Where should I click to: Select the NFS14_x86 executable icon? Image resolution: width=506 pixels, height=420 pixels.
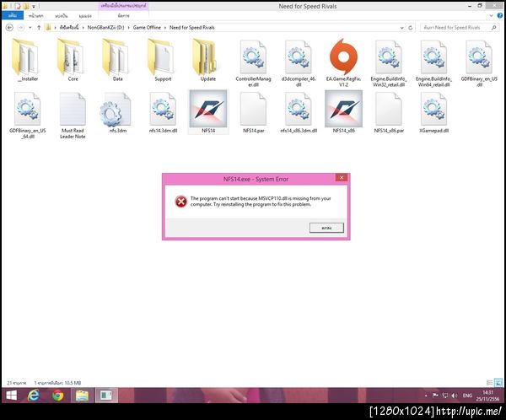coord(344,111)
